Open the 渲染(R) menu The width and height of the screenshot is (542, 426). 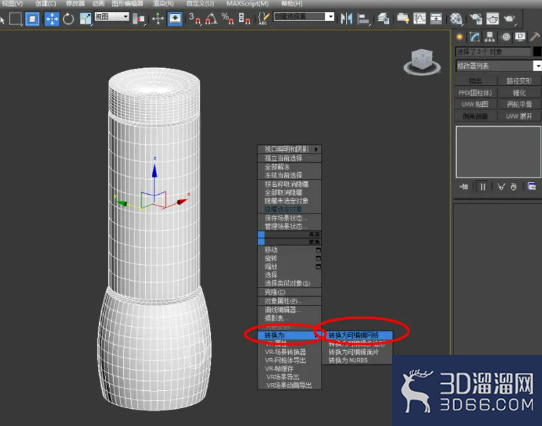163,4
